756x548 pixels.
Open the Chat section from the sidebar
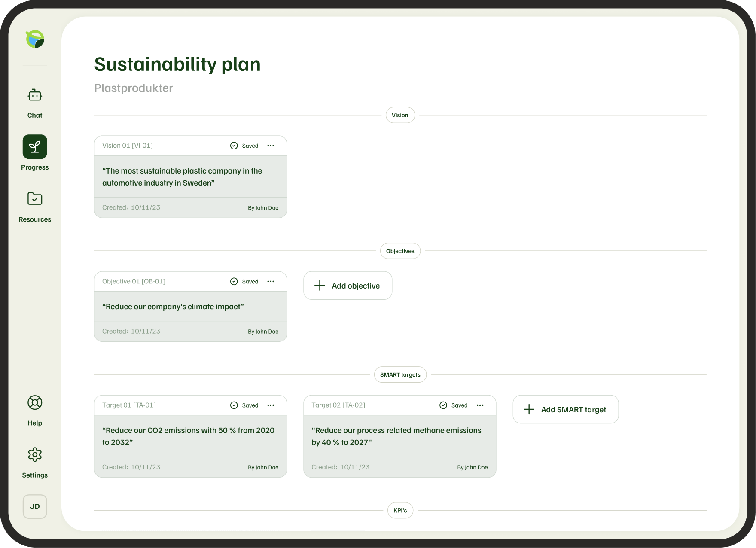34,95
